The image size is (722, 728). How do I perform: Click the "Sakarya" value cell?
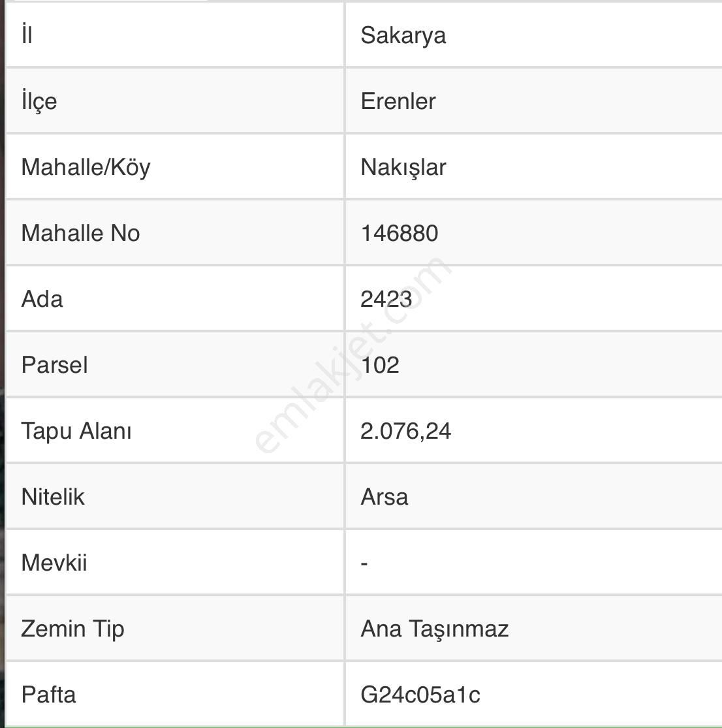403,35
